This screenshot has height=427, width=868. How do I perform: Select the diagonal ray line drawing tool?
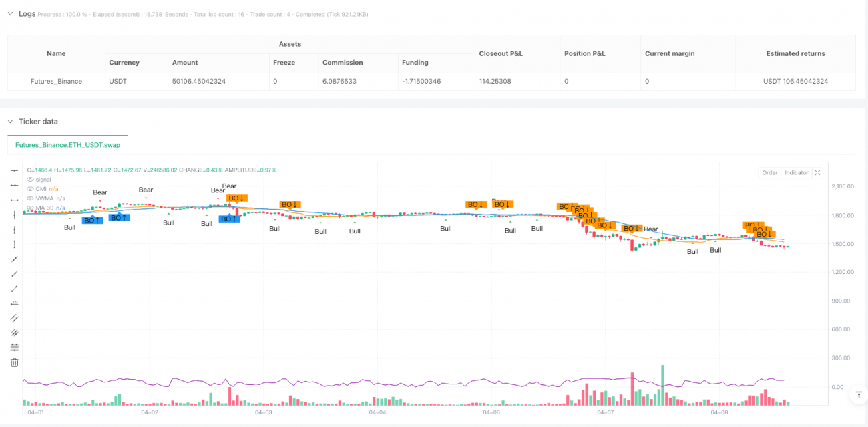pyautogui.click(x=14, y=273)
